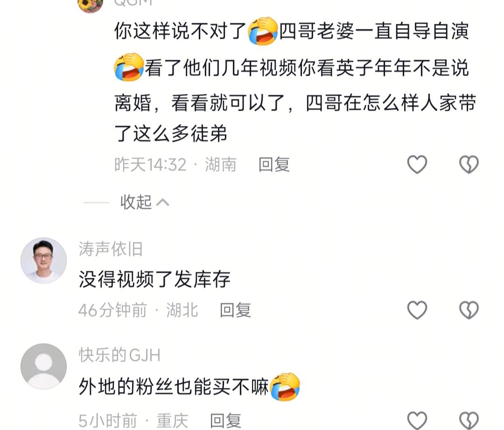Collapse replies with 收起 chevron
Image resolution: width=504 pixels, height=430 pixels.
point(144,202)
